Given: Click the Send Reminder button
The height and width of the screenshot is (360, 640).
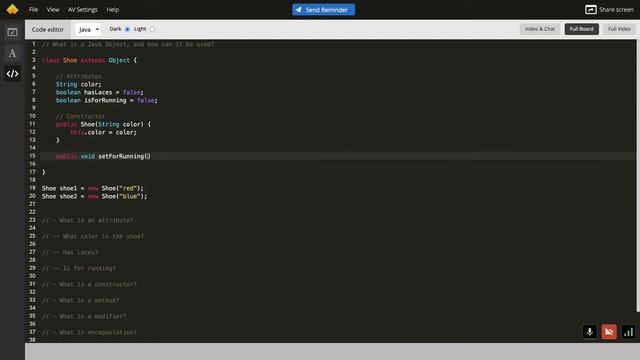Looking at the screenshot, I should [x=323, y=9].
